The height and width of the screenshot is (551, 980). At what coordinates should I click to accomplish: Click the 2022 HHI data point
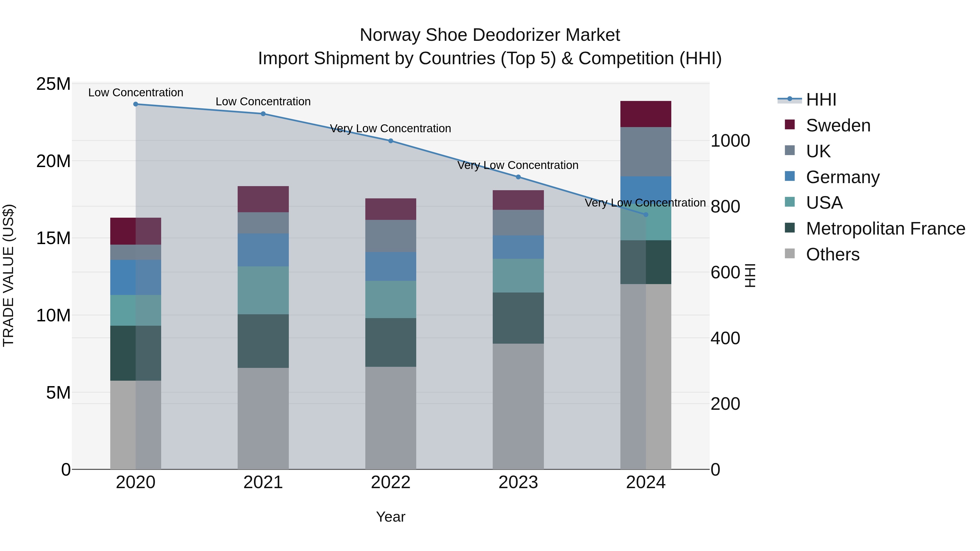(391, 141)
